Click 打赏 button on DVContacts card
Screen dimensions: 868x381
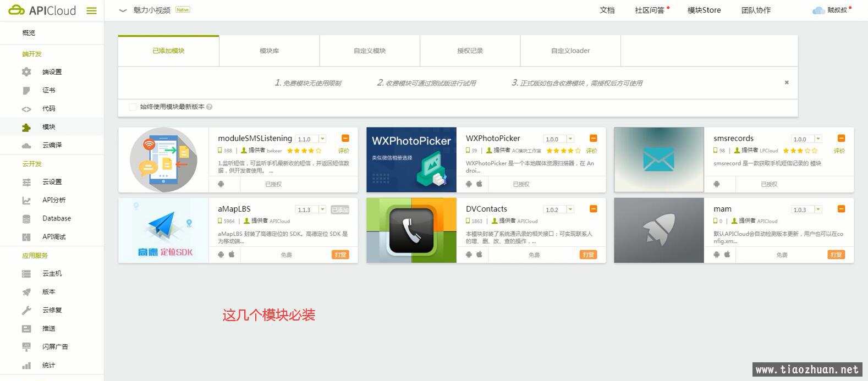click(x=588, y=255)
